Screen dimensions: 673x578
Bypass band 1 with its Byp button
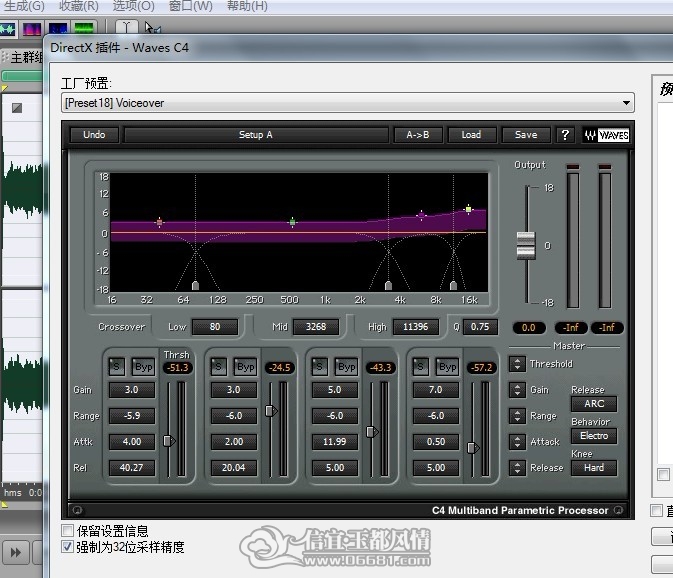[143, 367]
